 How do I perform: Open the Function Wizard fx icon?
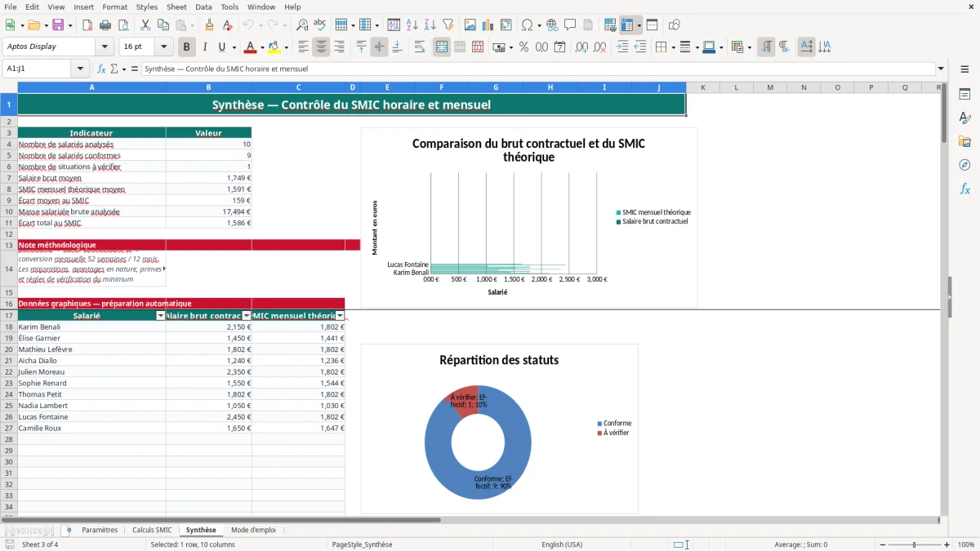[x=102, y=69]
